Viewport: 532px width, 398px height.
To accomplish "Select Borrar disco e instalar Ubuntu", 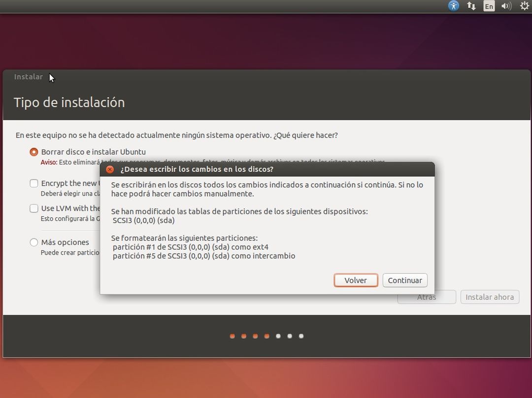I will 33,152.
